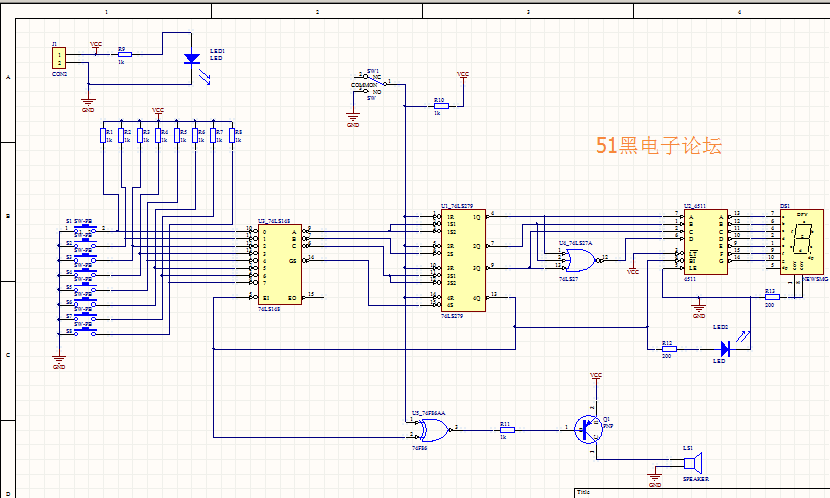Select the Q1 PNP transistor

click(589, 429)
